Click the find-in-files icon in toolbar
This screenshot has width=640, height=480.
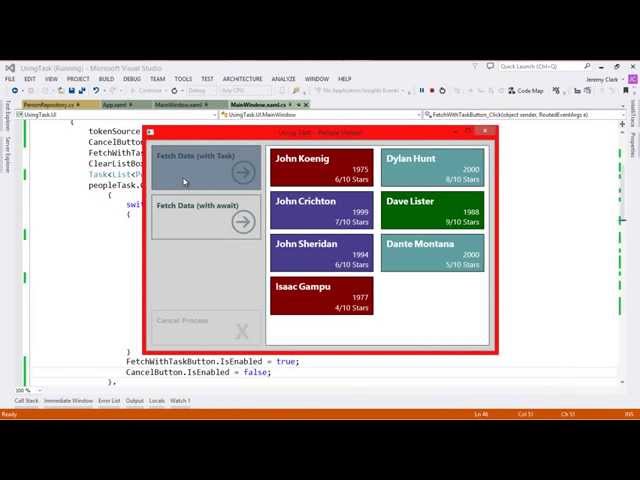click(296, 91)
